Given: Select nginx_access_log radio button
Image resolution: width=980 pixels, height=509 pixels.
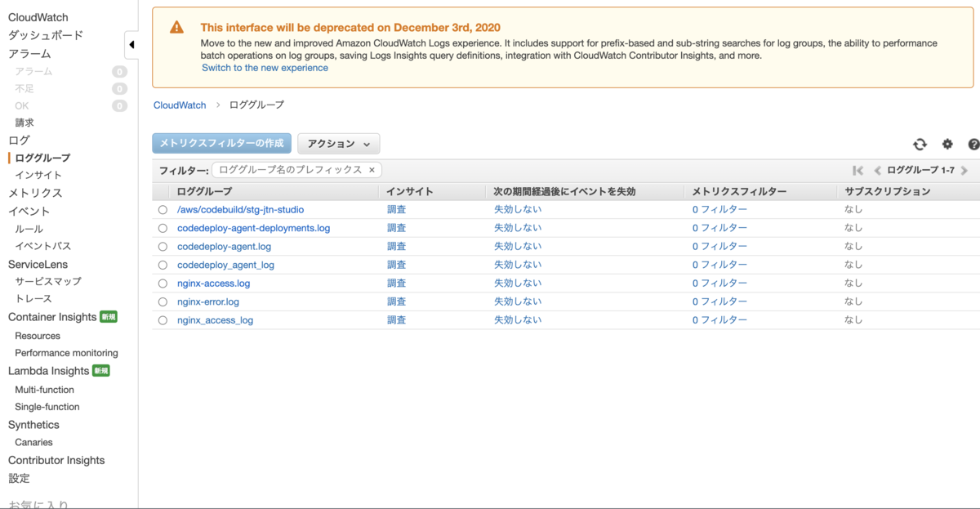Looking at the screenshot, I should click(x=163, y=320).
